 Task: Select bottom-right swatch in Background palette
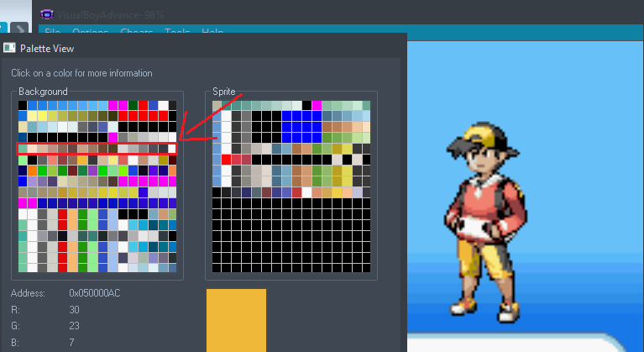pyautogui.click(x=172, y=268)
